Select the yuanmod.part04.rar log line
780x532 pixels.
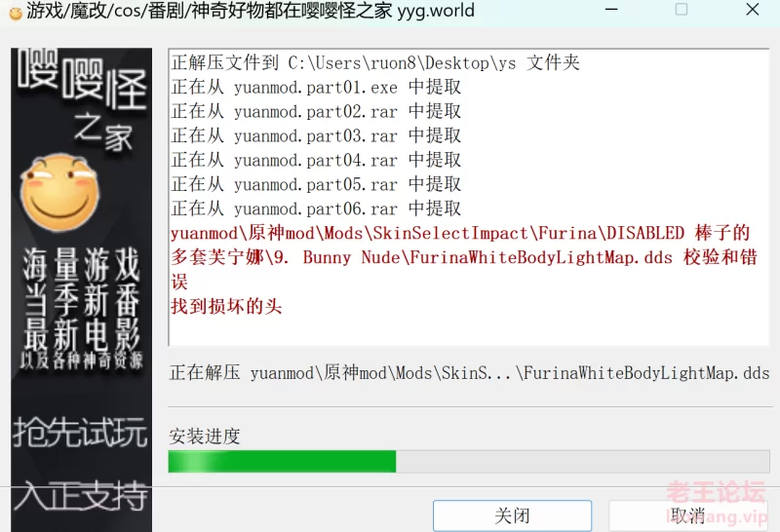coord(316,160)
